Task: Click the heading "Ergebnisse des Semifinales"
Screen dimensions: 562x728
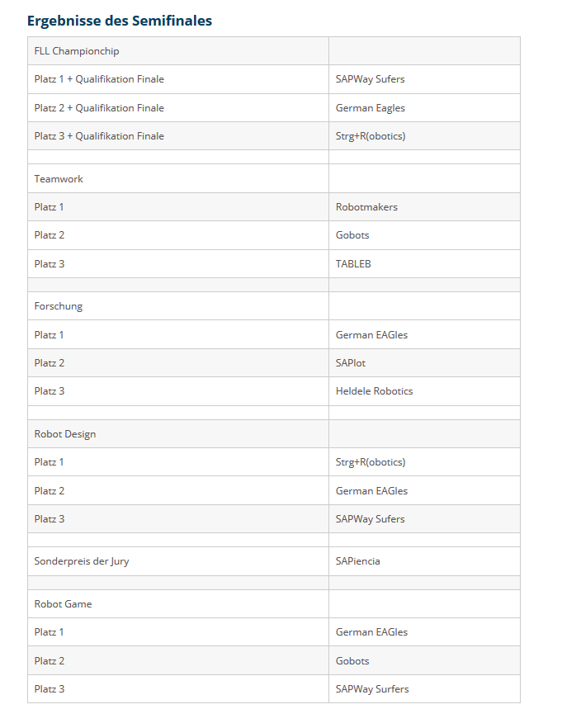Action: pos(119,21)
